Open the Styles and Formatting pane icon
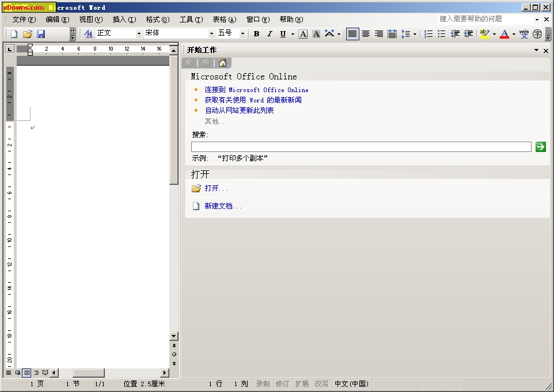Screen dimensions: 554x392 (x=88, y=33)
